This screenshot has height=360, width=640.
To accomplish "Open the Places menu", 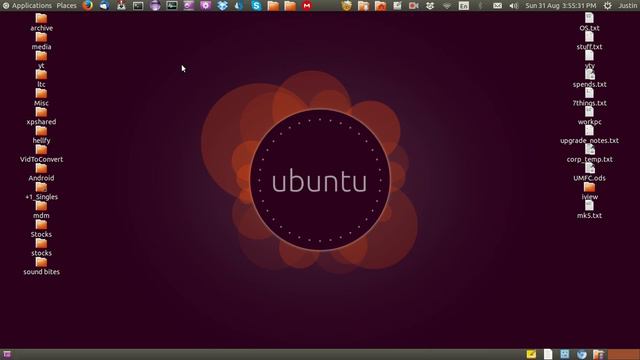I will click(67, 6).
